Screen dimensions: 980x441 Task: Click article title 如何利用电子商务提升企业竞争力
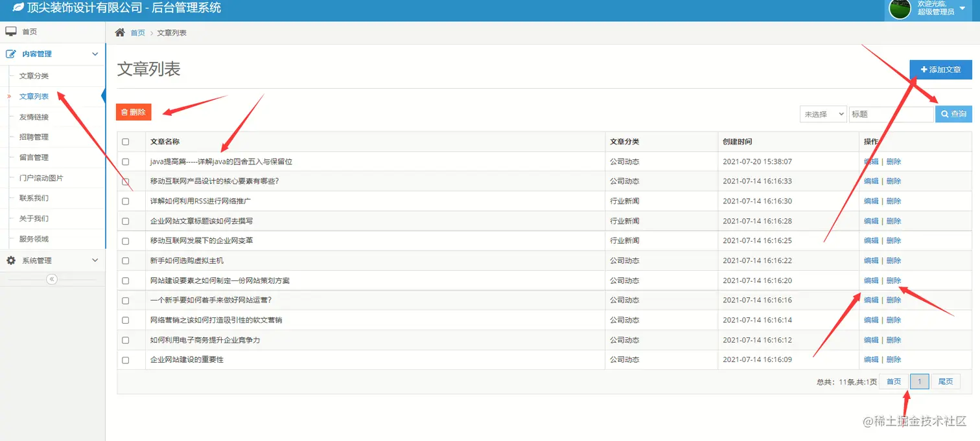click(x=205, y=341)
